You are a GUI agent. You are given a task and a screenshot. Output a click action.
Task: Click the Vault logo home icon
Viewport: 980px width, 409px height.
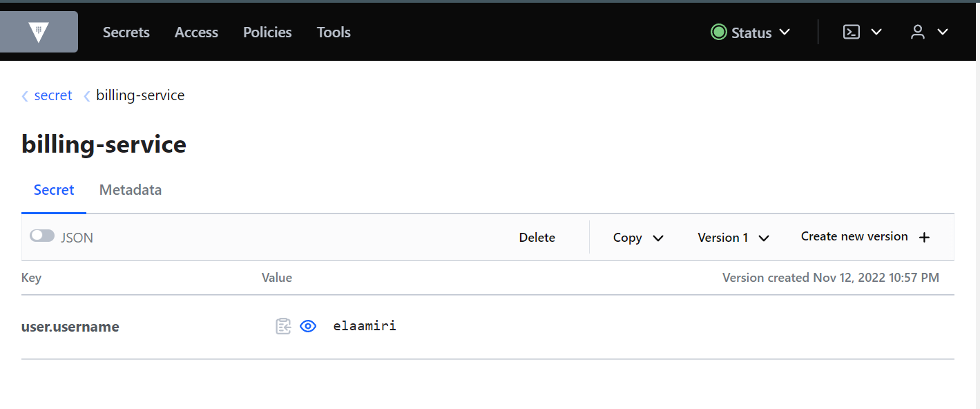[x=39, y=32]
